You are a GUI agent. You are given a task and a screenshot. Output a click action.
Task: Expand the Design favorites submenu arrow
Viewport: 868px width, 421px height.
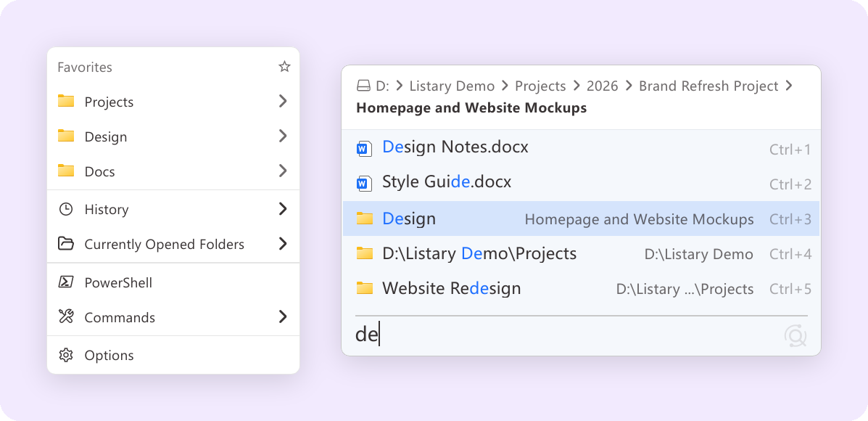[x=283, y=136]
